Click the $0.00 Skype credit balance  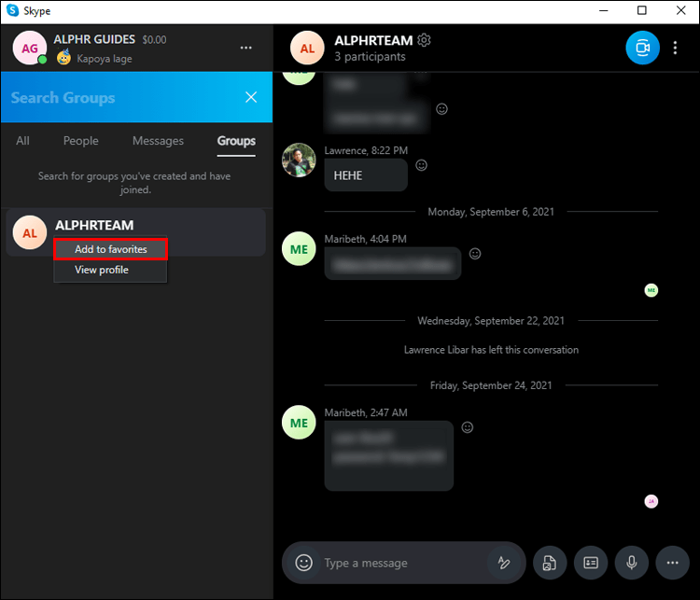point(154,40)
